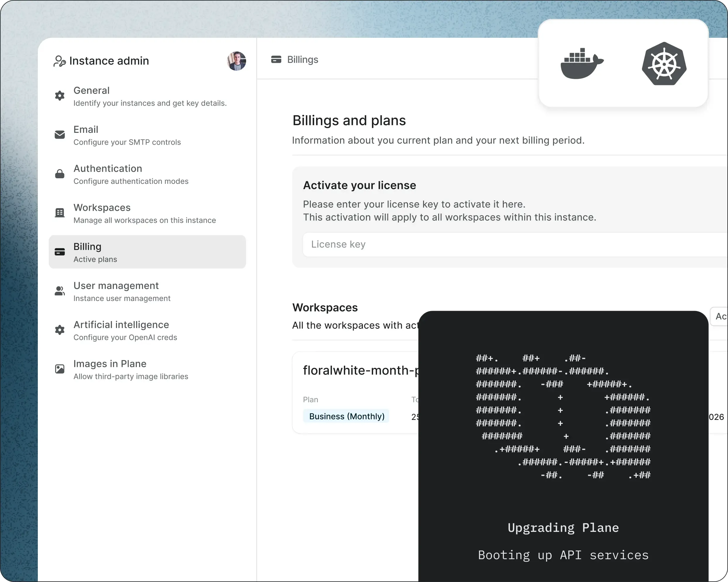Click the Images in Plane picture icon
The height and width of the screenshot is (582, 728).
click(x=60, y=369)
